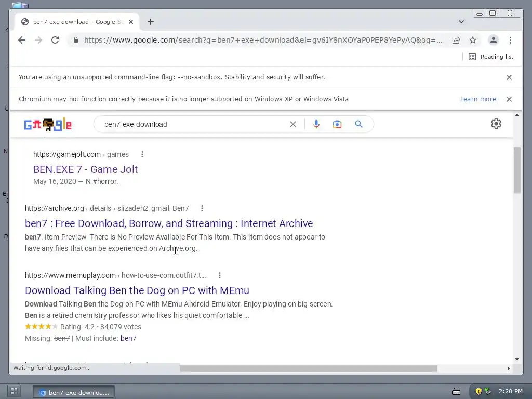Open the BEN.EXE 7 - Game Jolt result

pyautogui.click(x=86, y=169)
